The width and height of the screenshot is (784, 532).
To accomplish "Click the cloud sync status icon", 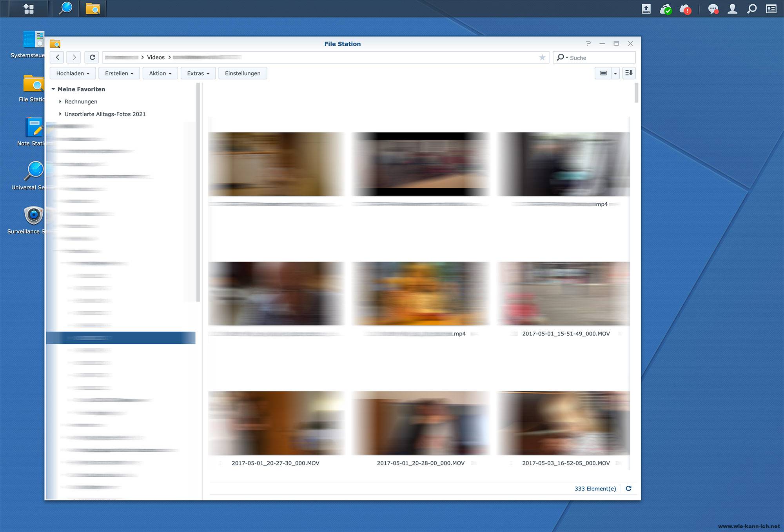I will [x=666, y=9].
